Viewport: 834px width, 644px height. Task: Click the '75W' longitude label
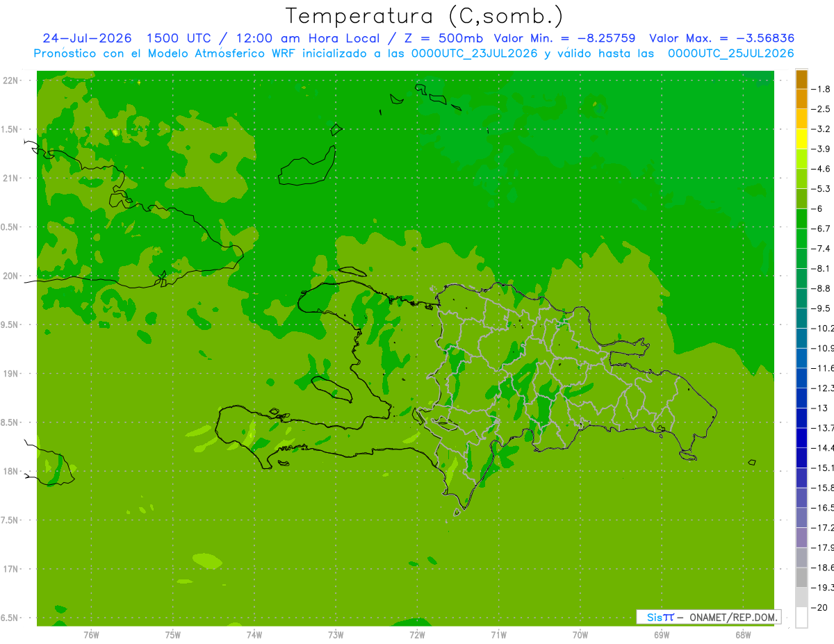coord(173,634)
